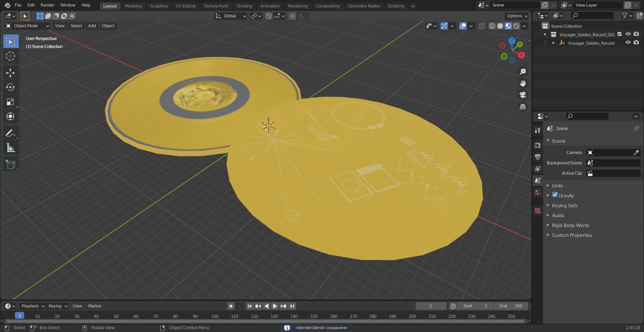This screenshot has width=644, height=332.
Task: Pick the Annotate pencil tool
Action: [10, 134]
